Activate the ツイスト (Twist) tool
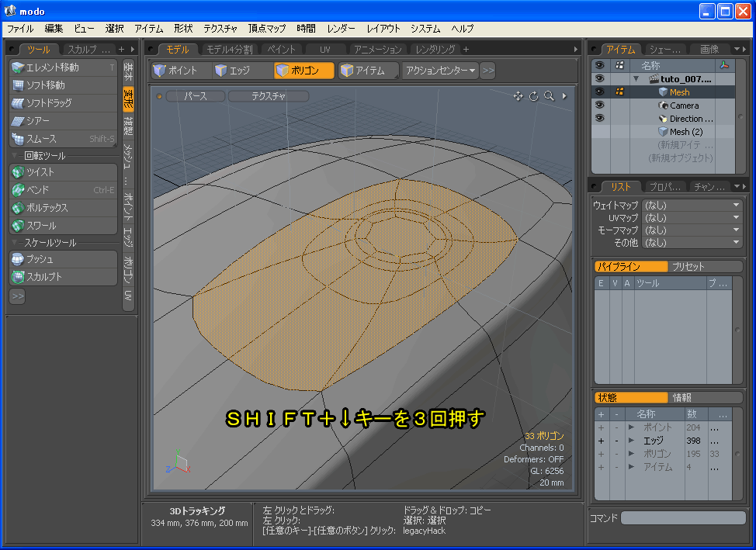This screenshot has height=550, width=756. (62, 172)
